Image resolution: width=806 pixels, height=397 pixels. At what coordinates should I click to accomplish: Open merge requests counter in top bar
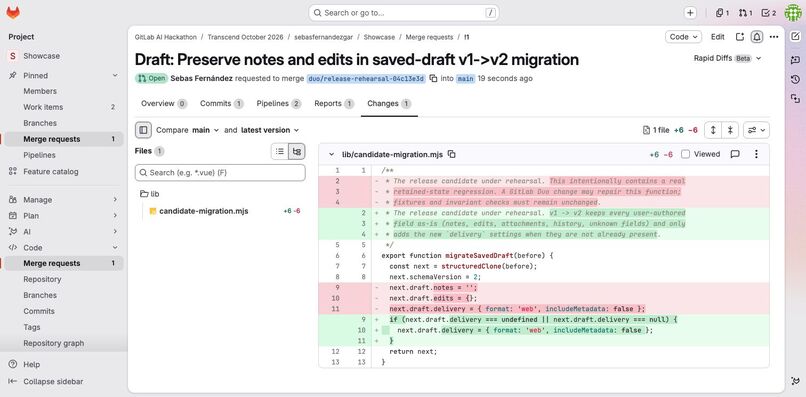tap(745, 13)
